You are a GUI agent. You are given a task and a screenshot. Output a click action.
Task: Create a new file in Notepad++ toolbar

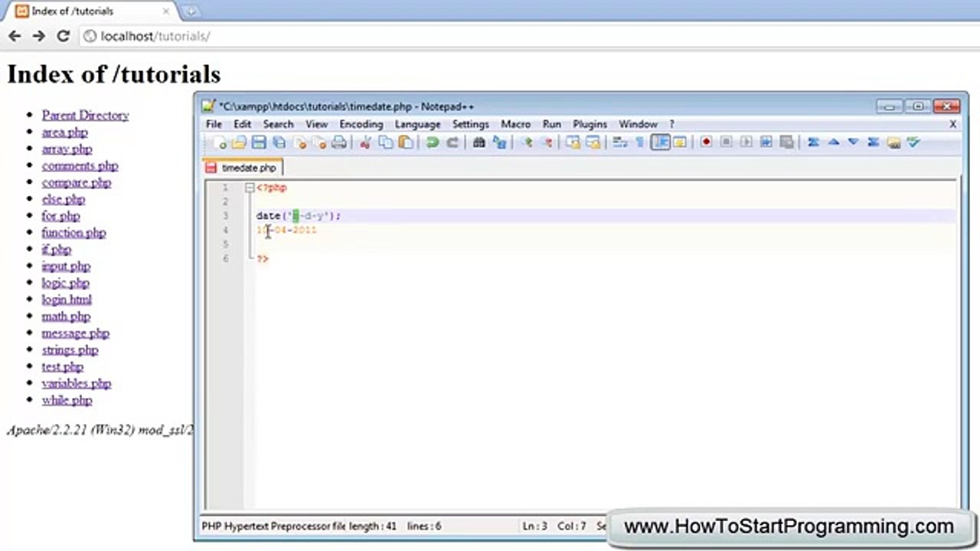coord(219,142)
